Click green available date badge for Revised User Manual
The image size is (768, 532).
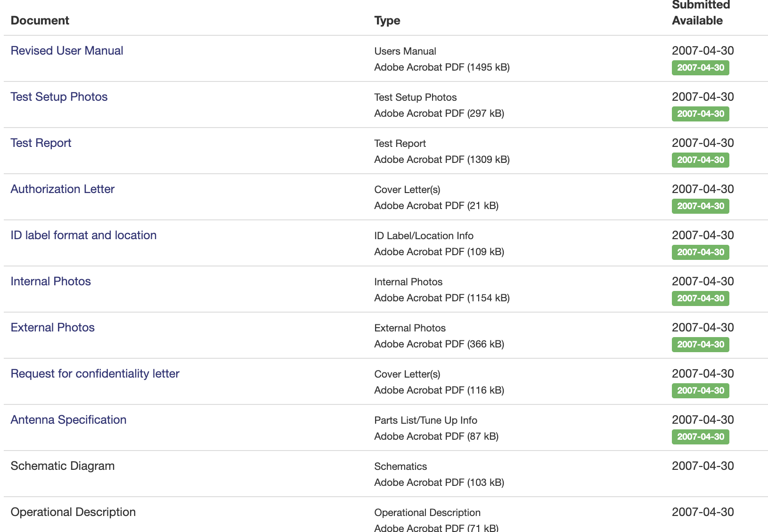[x=701, y=68]
